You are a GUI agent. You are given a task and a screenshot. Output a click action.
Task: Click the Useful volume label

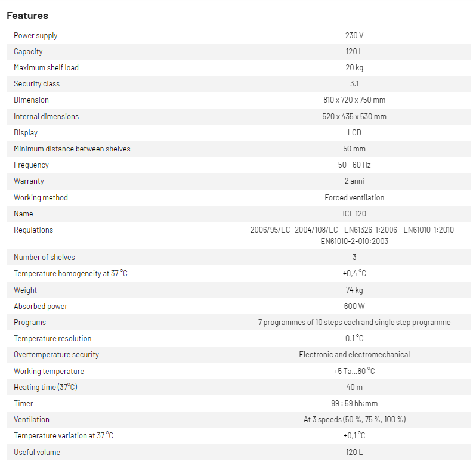[37, 453]
